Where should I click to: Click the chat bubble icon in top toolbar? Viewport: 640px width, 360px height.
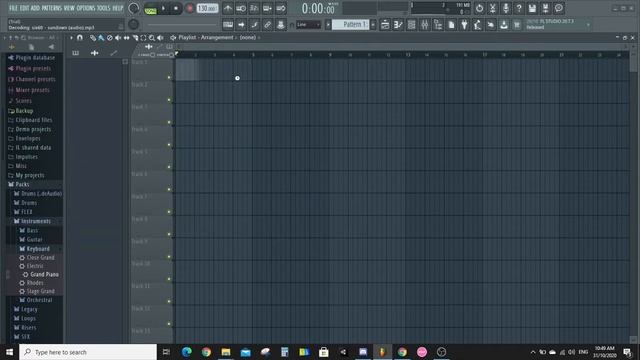(x=559, y=8)
